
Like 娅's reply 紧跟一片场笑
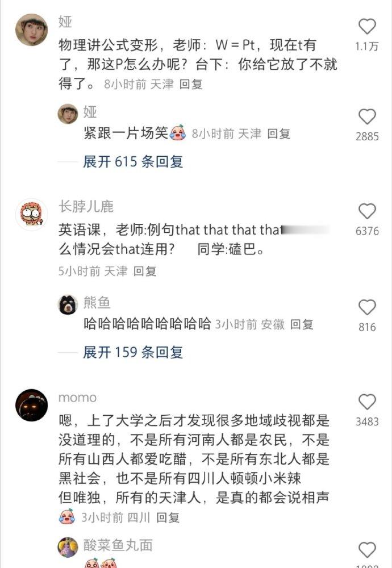(367, 116)
